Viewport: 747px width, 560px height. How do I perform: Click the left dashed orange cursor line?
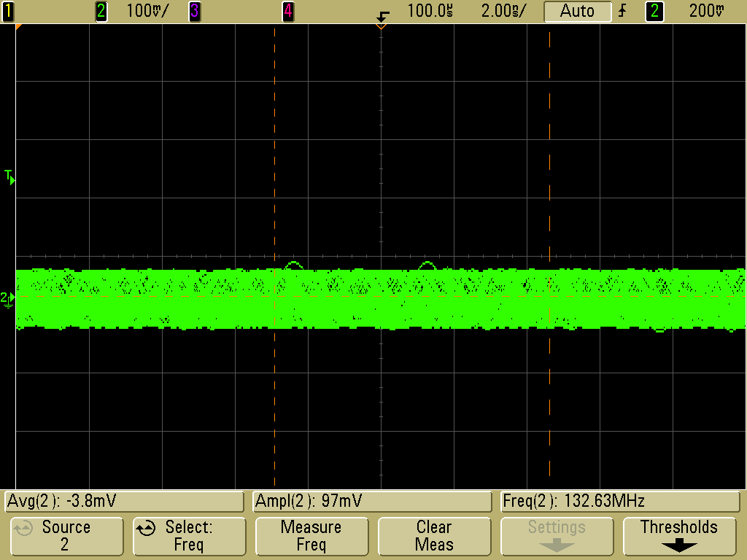click(275, 256)
